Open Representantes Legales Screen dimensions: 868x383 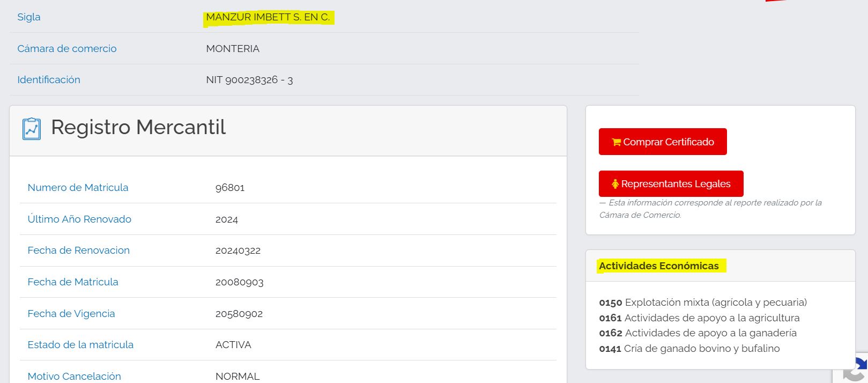(671, 184)
